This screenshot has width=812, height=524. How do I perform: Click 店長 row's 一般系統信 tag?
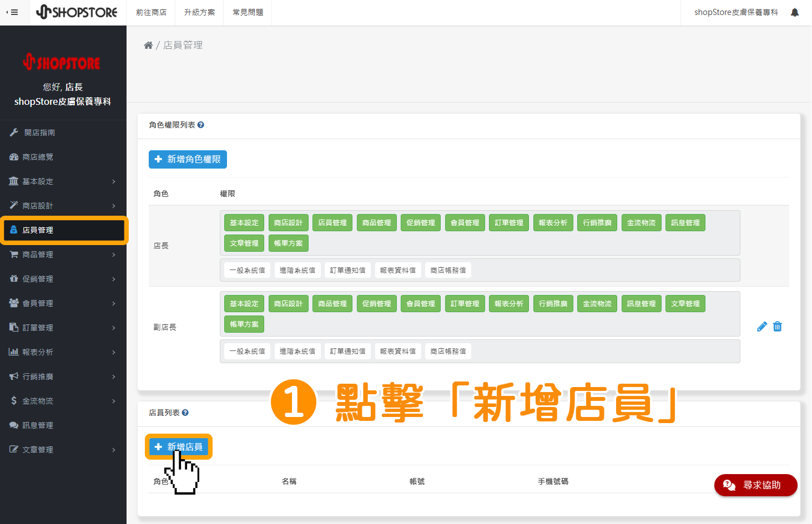(247, 271)
